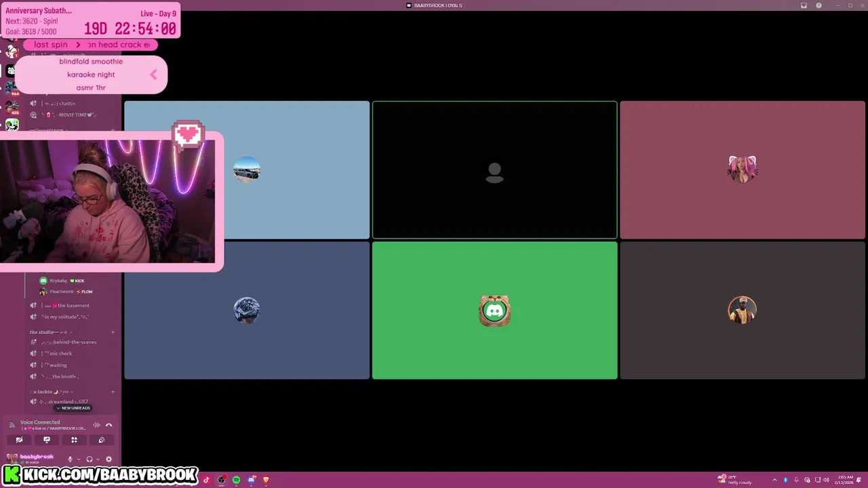Open server icon with 425 badge
The width and height of the screenshot is (868, 488).
(12, 107)
